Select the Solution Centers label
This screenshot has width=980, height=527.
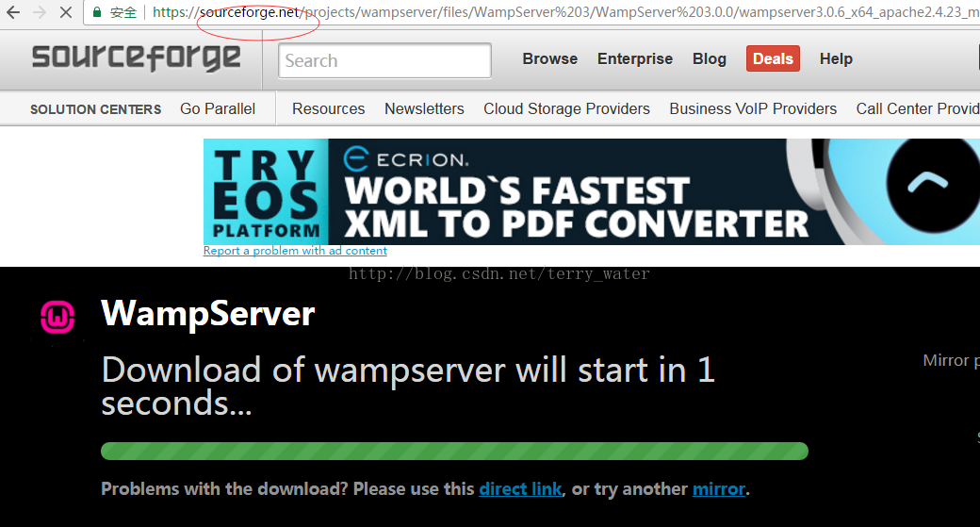tap(95, 109)
